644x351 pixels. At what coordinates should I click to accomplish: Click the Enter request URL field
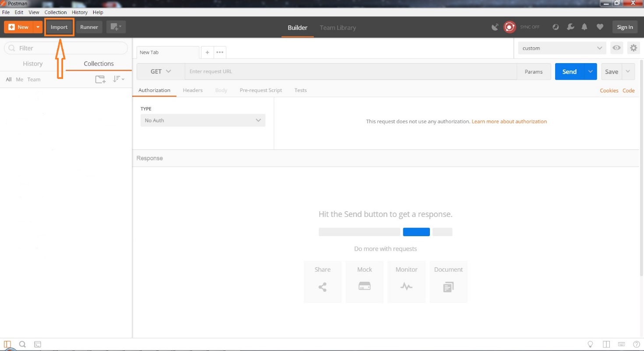click(351, 71)
